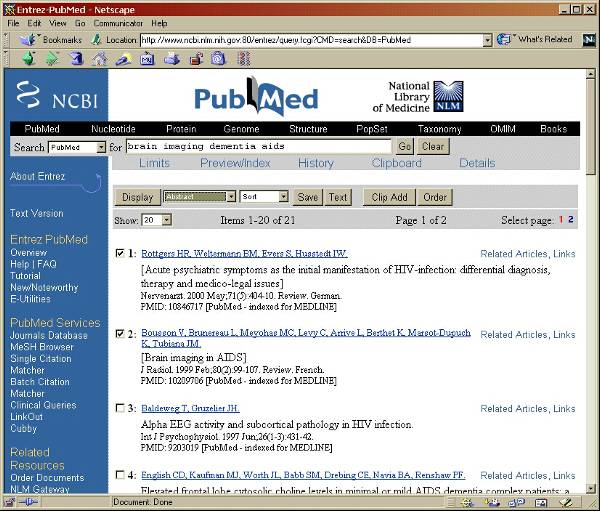
Task: Open the Communicator menu
Action: click(118, 23)
